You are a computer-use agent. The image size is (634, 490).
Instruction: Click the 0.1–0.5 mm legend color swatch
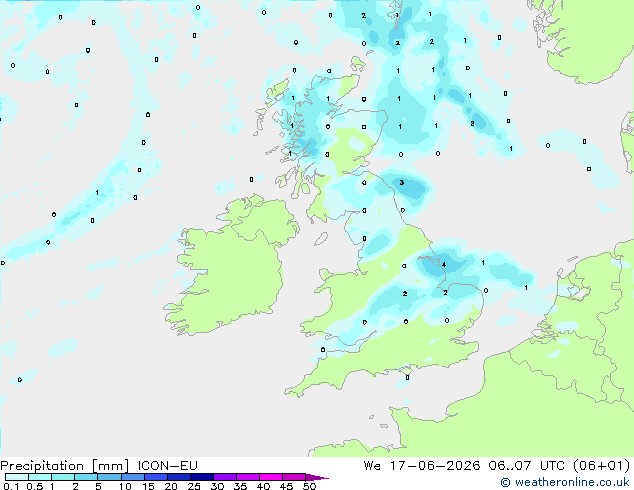pos(17,477)
